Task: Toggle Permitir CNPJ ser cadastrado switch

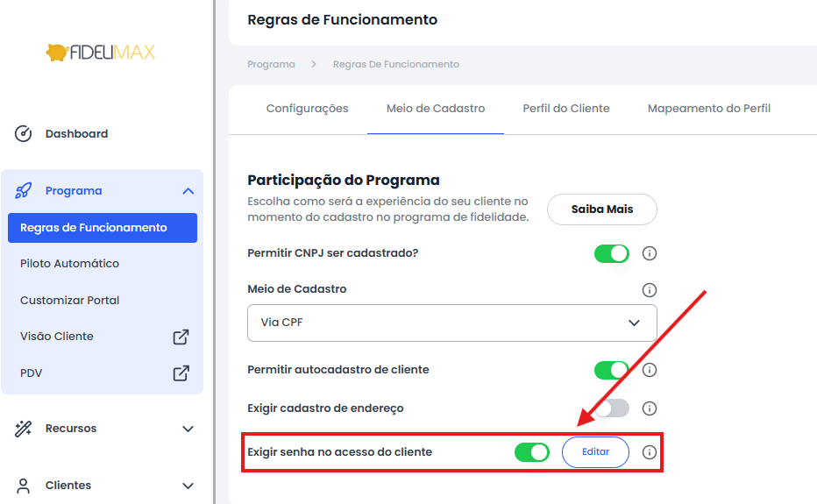Action: (612, 254)
